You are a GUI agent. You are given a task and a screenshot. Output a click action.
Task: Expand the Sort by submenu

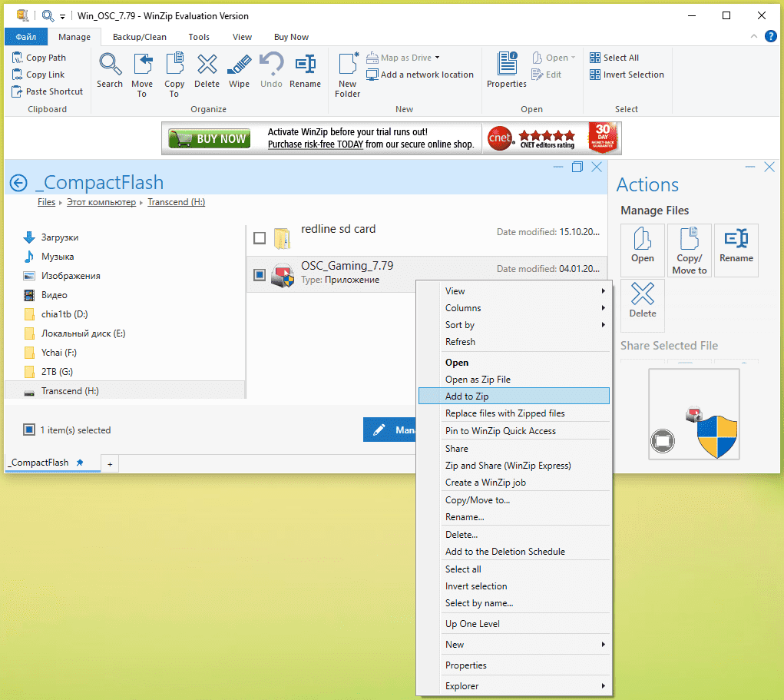(x=514, y=325)
